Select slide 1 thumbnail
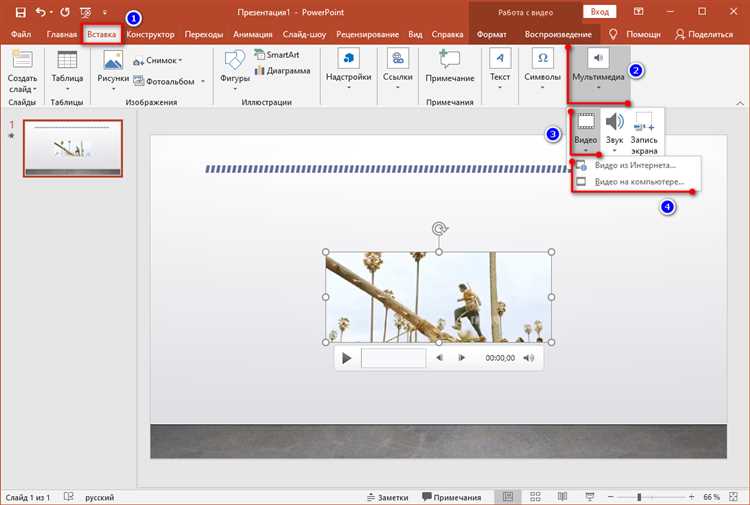The width and height of the screenshot is (750, 505). point(73,148)
